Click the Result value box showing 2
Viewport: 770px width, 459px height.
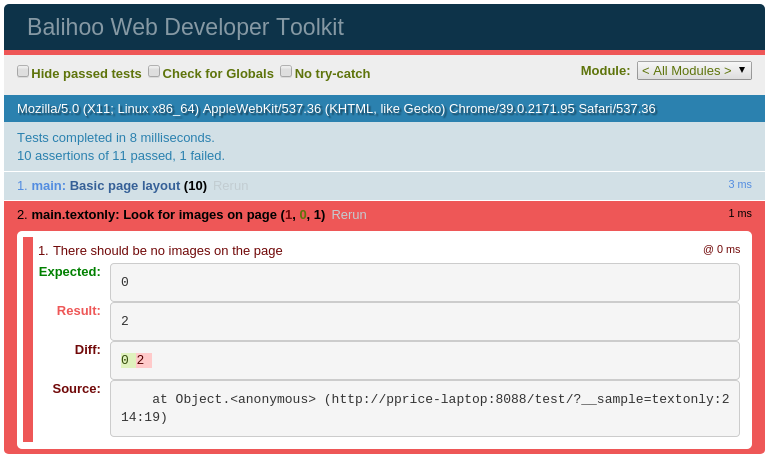click(x=425, y=322)
